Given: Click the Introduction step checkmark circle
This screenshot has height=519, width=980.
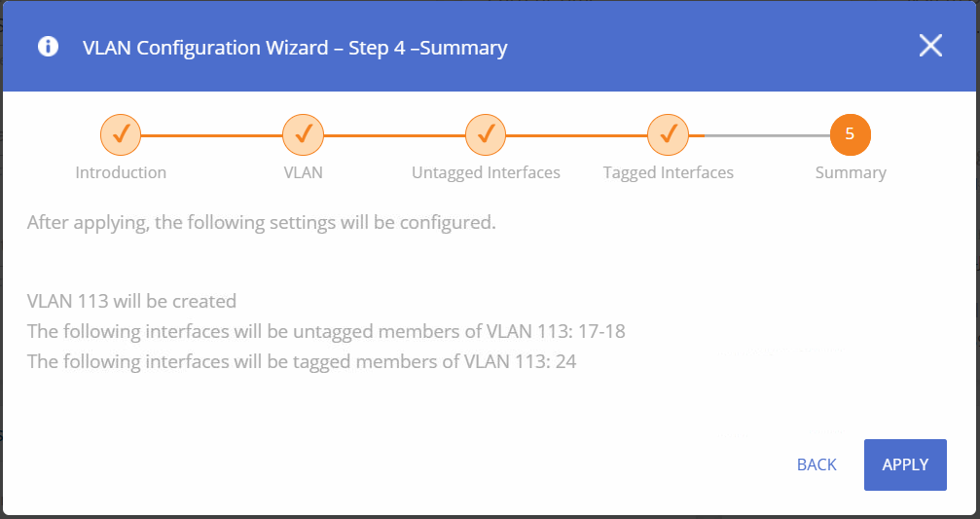Looking at the screenshot, I should (121, 134).
